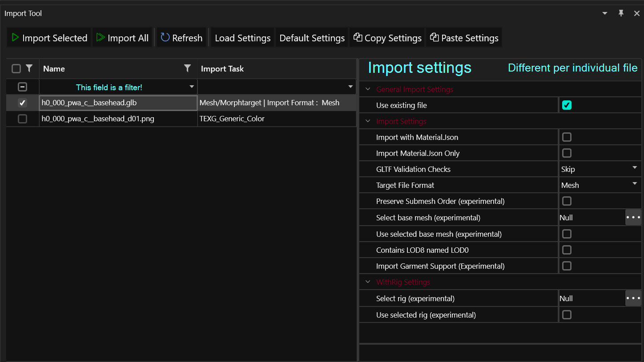Click the Import Selected play icon
The image size is (644, 362).
[15, 38]
